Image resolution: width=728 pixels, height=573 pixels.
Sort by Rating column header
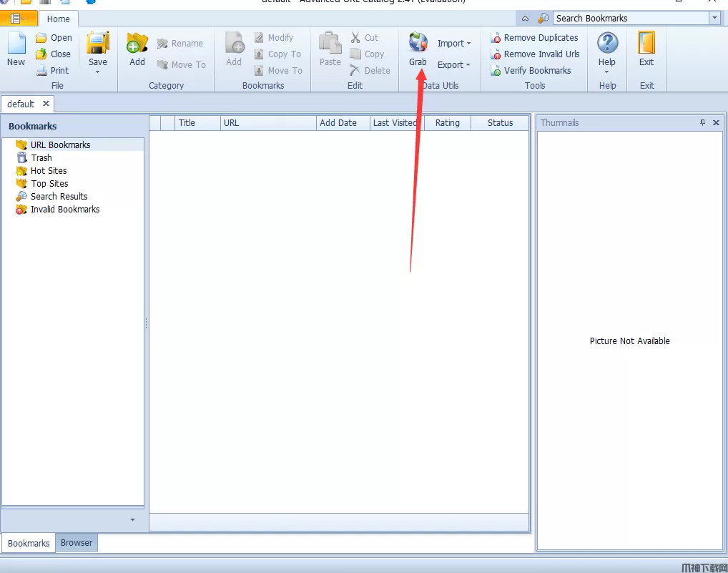[448, 123]
